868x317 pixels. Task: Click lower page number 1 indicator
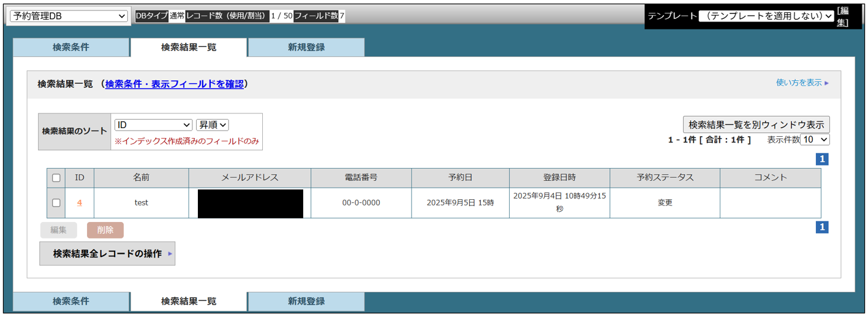[822, 227]
